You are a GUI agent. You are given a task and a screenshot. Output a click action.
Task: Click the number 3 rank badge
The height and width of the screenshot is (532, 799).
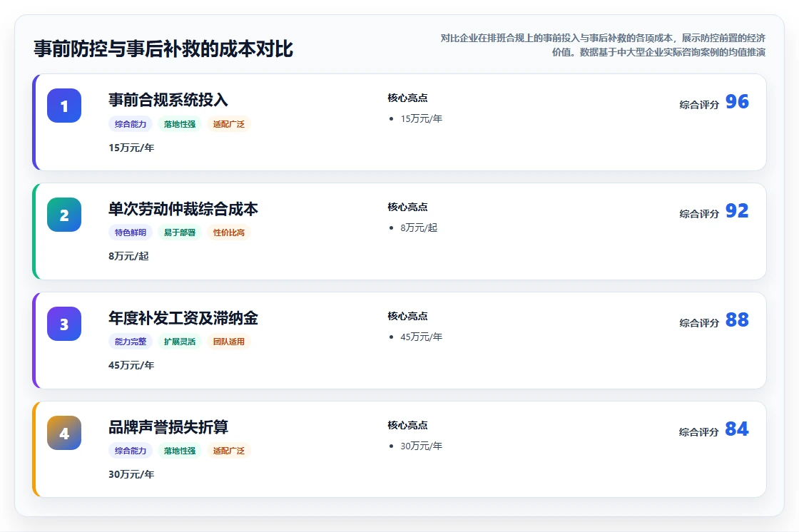(64, 324)
